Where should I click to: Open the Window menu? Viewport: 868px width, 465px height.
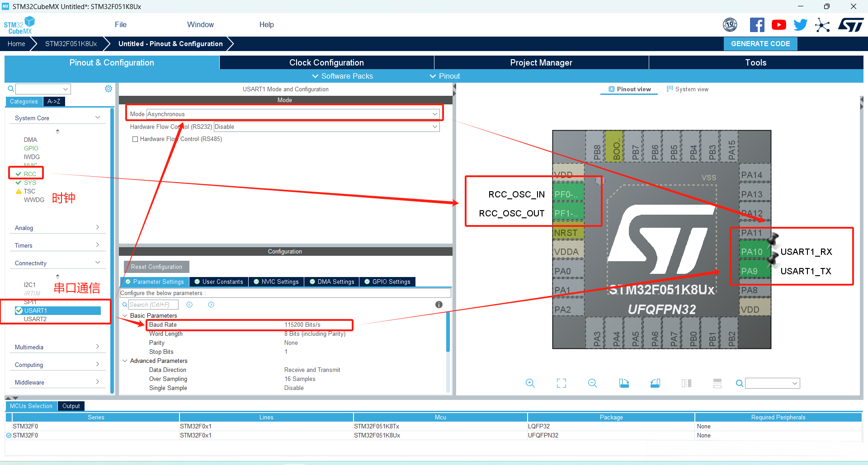click(201, 25)
